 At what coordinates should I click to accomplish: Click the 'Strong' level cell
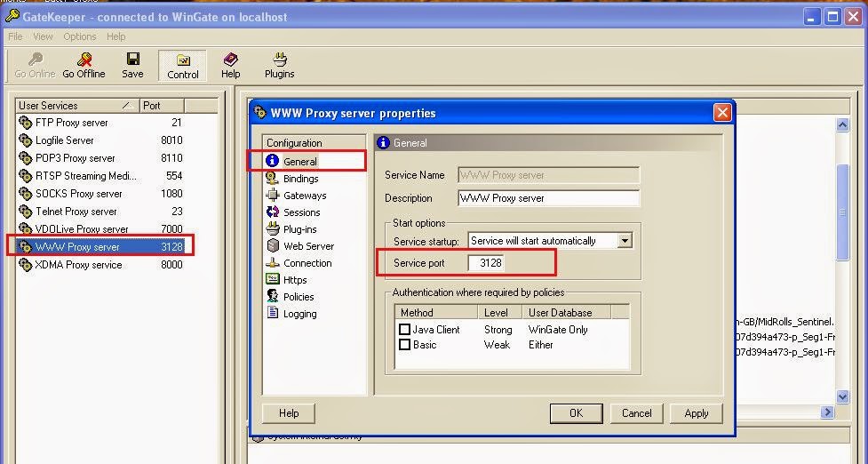tap(498, 330)
